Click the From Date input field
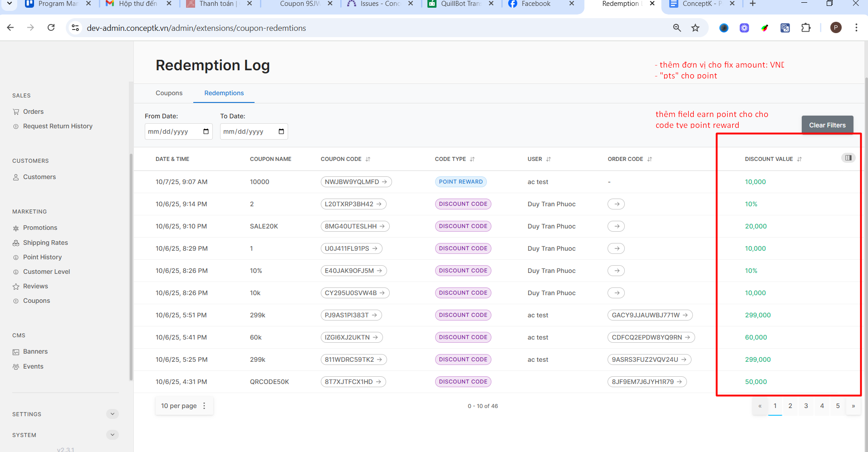 pyautogui.click(x=172, y=131)
